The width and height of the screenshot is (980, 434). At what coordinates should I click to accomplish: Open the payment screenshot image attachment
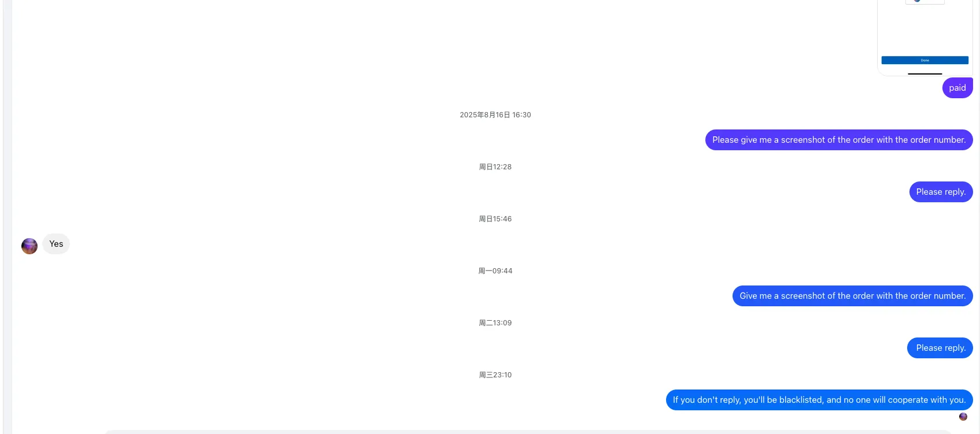click(925, 38)
